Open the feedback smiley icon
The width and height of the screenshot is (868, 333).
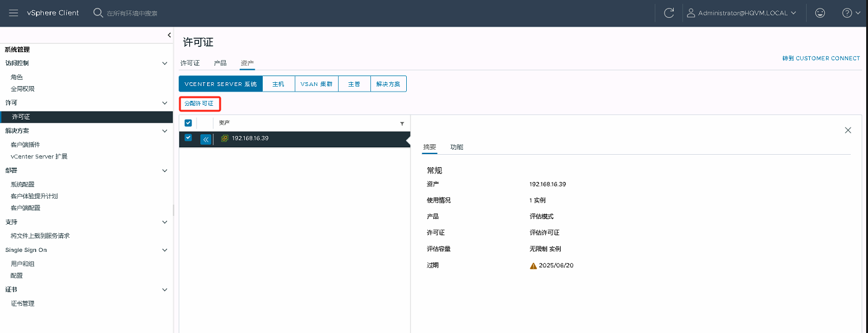pos(820,13)
